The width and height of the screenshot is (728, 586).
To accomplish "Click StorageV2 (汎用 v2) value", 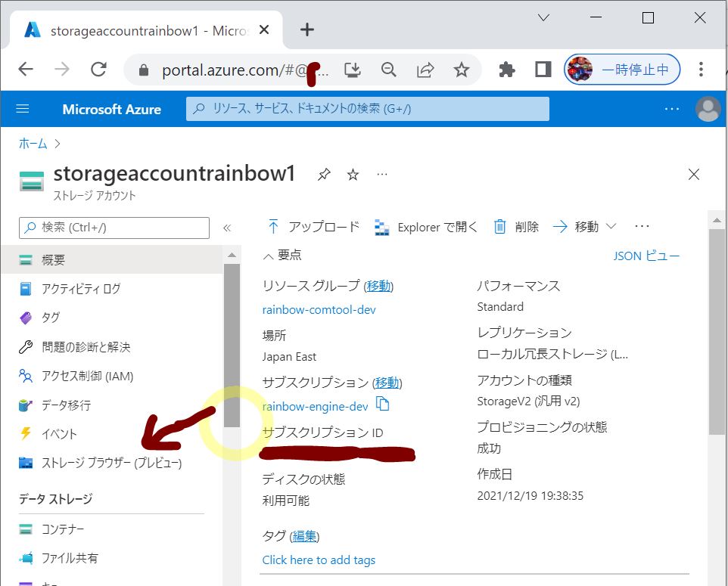I will click(528, 402).
